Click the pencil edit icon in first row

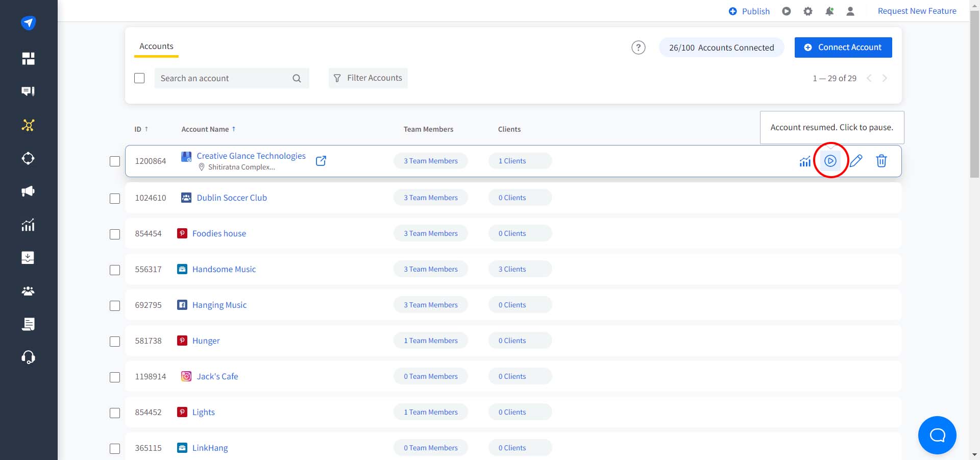click(x=856, y=161)
